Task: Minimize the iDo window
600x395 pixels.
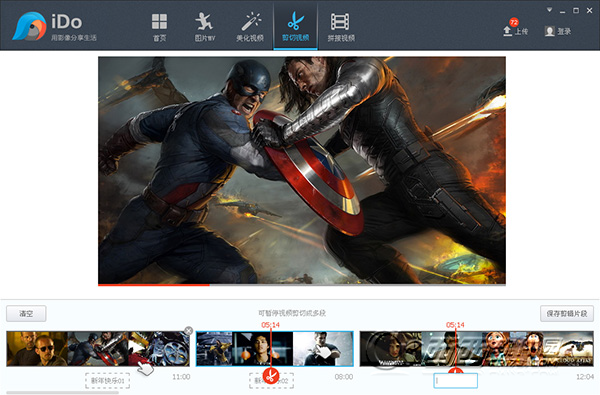Action: point(562,11)
